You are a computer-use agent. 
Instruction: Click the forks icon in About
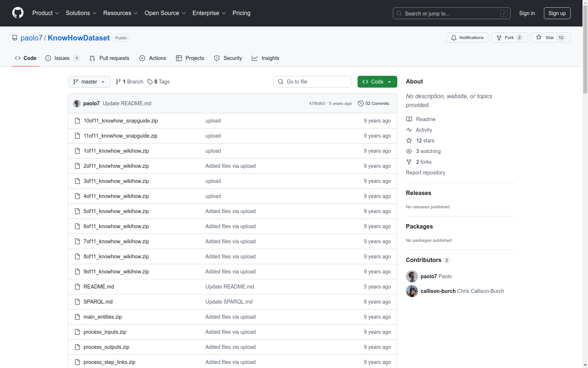(409, 162)
